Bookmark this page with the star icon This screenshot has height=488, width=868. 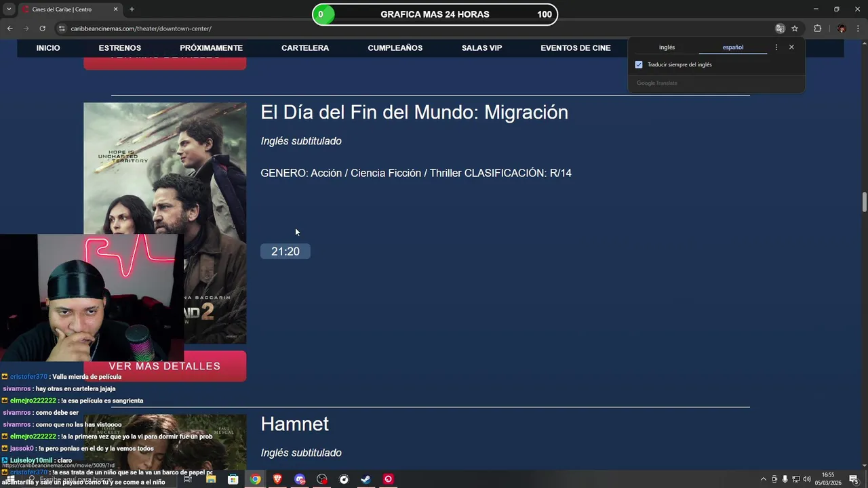[795, 28]
